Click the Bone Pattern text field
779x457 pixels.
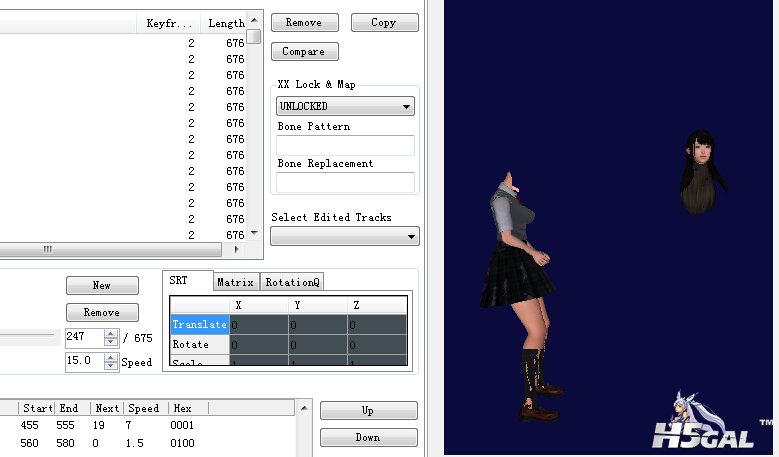[345, 145]
